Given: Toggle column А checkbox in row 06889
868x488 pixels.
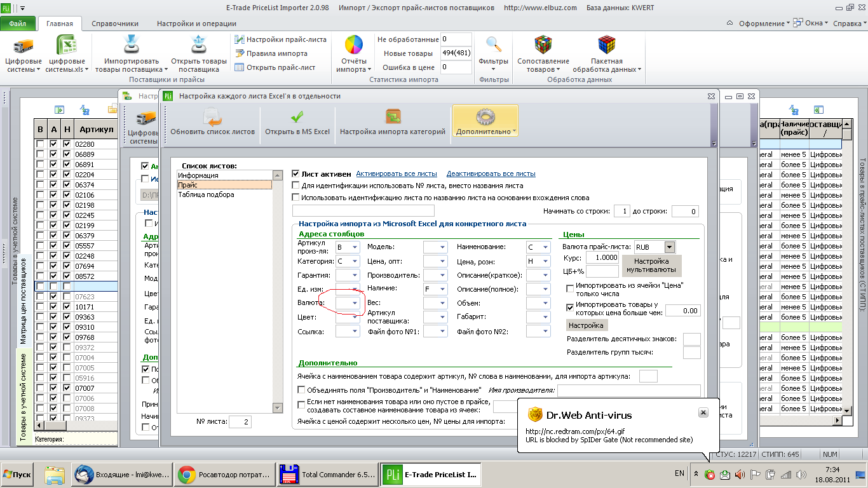Looking at the screenshot, I should (53, 154).
